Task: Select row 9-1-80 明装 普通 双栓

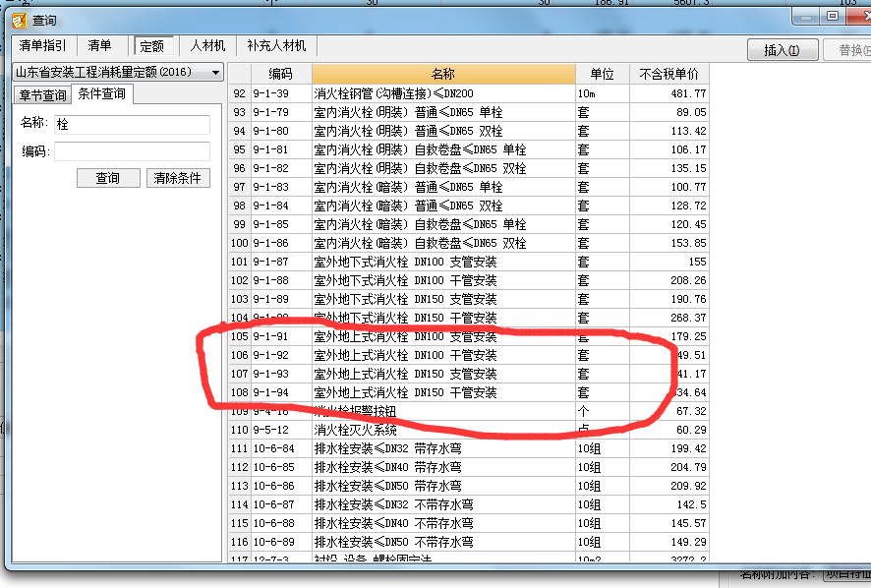Action: [x=469, y=131]
